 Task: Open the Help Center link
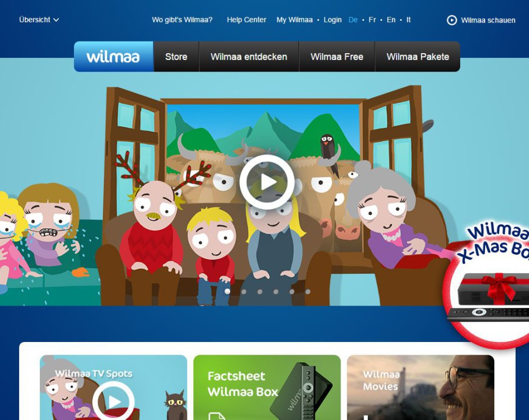point(246,20)
